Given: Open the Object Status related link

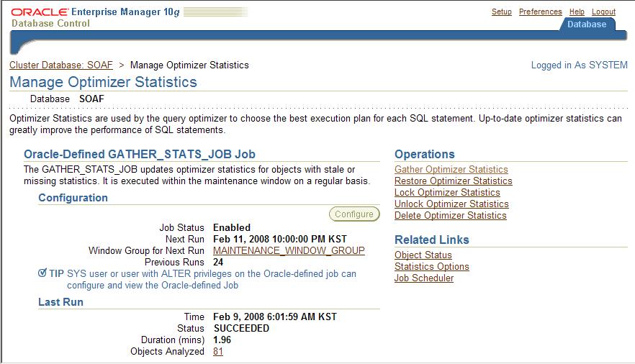Looking at the screenshot, I should 423,255.
